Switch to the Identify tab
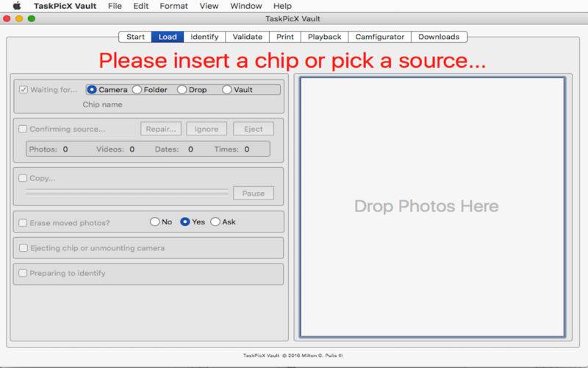The width and height of the screenshot is (588, 368). [204, 37]
